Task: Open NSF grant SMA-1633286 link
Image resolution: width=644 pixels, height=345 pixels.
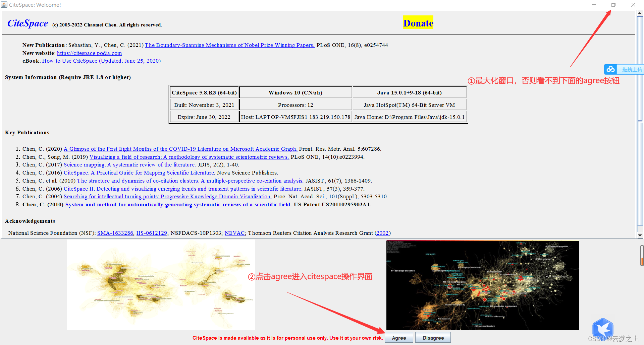Action: coord(116,233)
